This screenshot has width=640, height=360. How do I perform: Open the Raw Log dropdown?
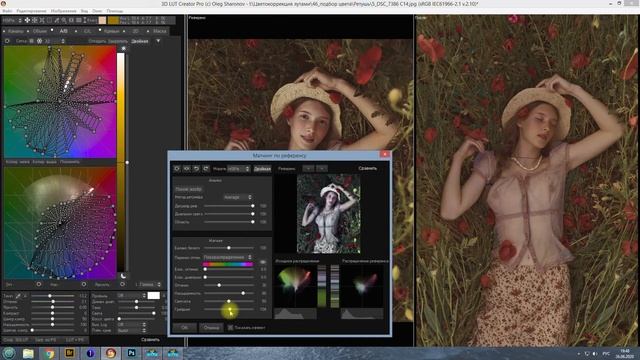coord(131,324)
